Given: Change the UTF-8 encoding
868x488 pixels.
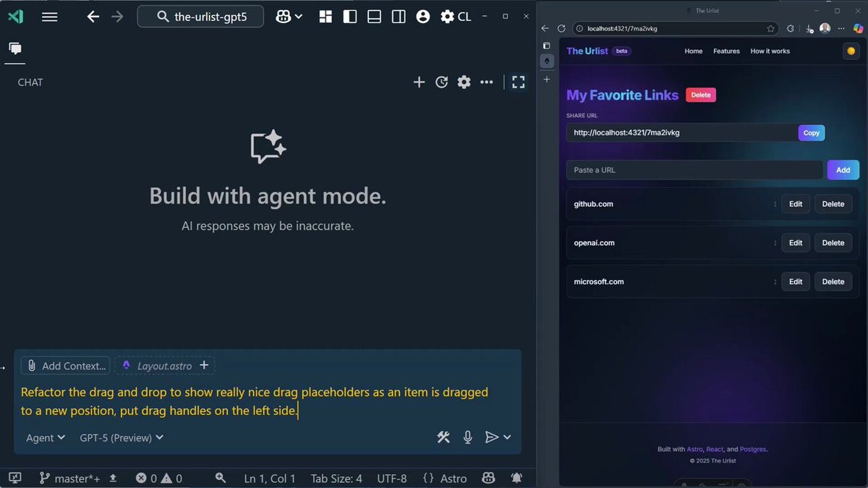Looking at the screenshot, I should pos(392,478).
